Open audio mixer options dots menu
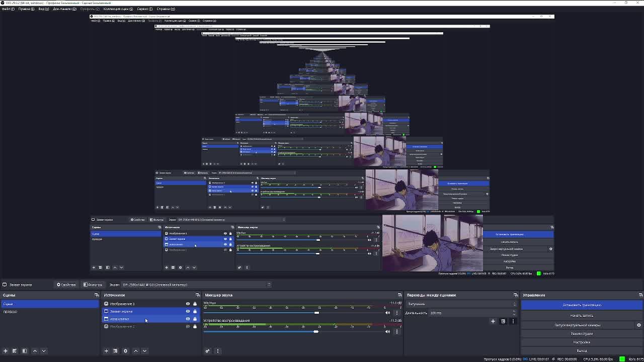The image size is (644, 362). pos(218,351)
